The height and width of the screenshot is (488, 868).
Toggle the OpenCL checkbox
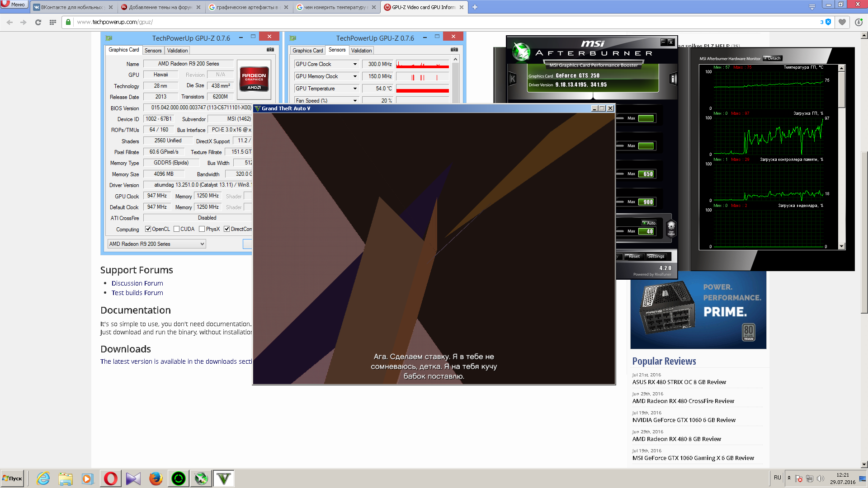[x=148, y=229]
